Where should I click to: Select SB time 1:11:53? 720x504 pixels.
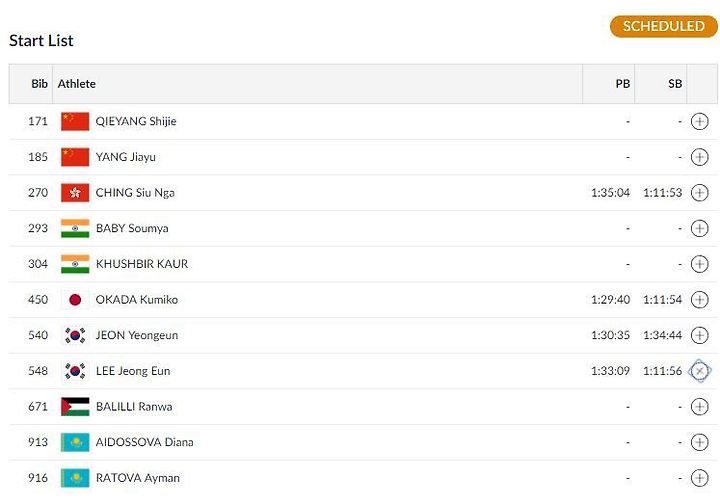click(x=663, y=193)
